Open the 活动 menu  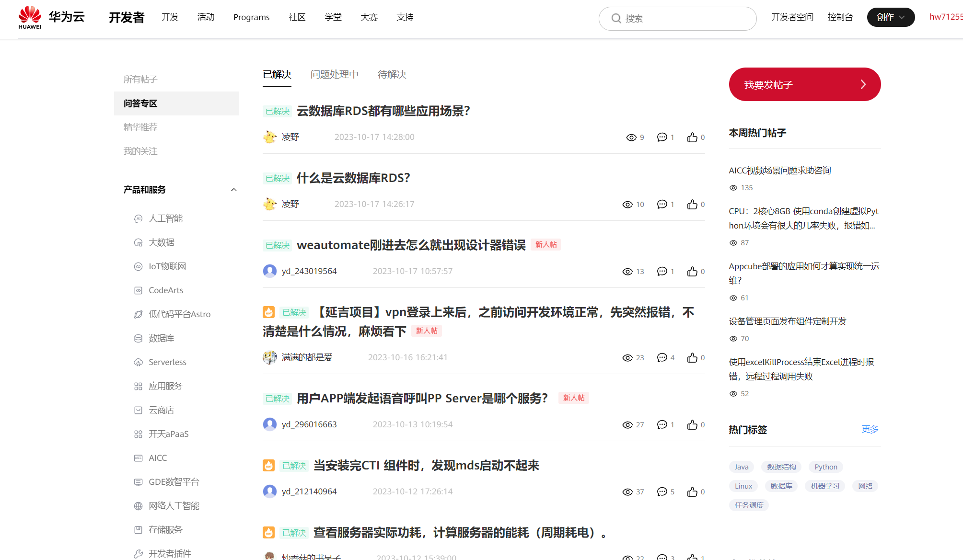click(206, 17)
